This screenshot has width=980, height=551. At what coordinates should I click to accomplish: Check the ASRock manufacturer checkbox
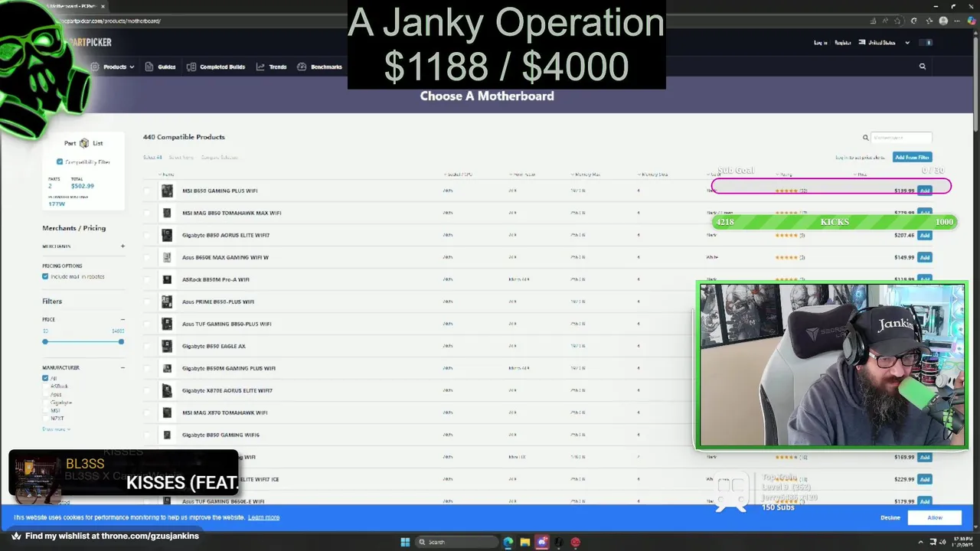(x=45, y=386)
